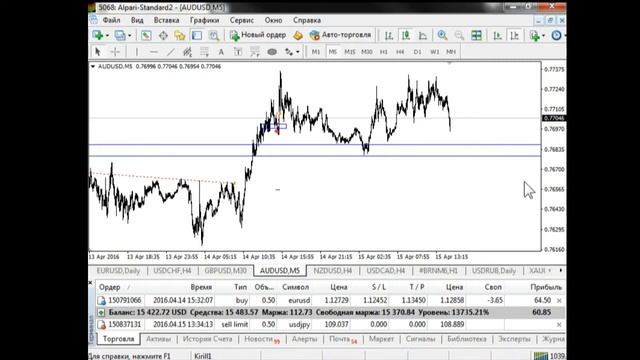The image size is (640, 360).
Task: Expand the arrows objects dropdown
Action: point(297,52)
